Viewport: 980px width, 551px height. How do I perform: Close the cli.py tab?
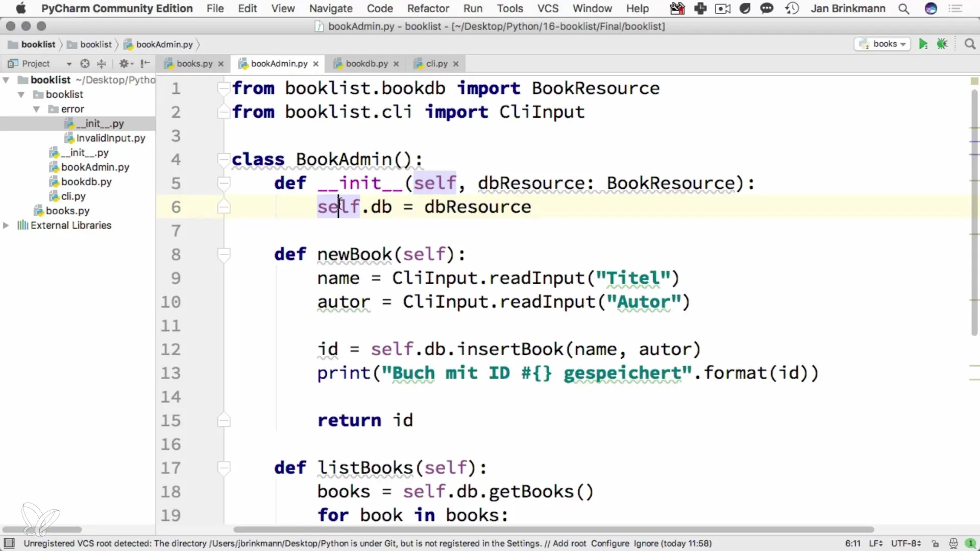(456, 64)
